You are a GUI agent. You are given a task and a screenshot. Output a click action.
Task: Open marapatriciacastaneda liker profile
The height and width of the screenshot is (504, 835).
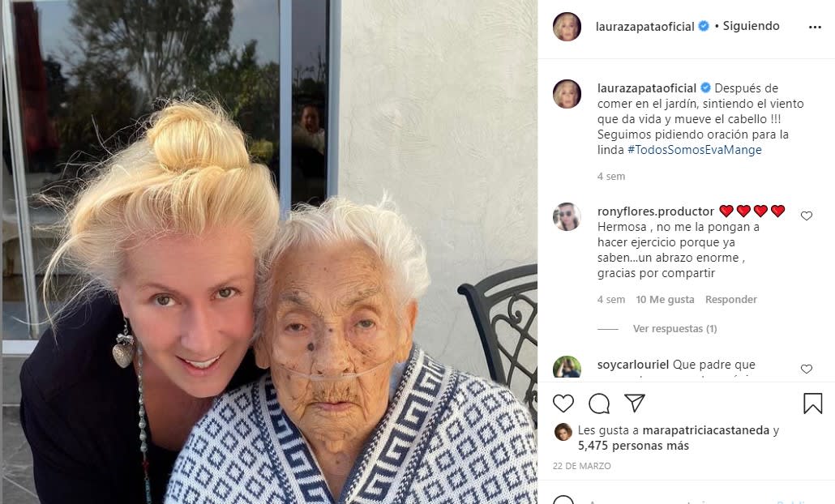[705, 430]
